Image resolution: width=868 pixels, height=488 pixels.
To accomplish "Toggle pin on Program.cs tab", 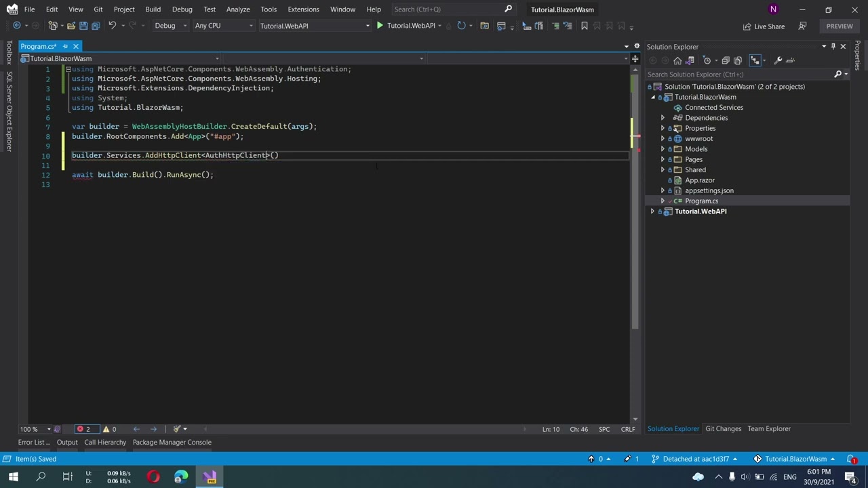I will tap(65, 46).
